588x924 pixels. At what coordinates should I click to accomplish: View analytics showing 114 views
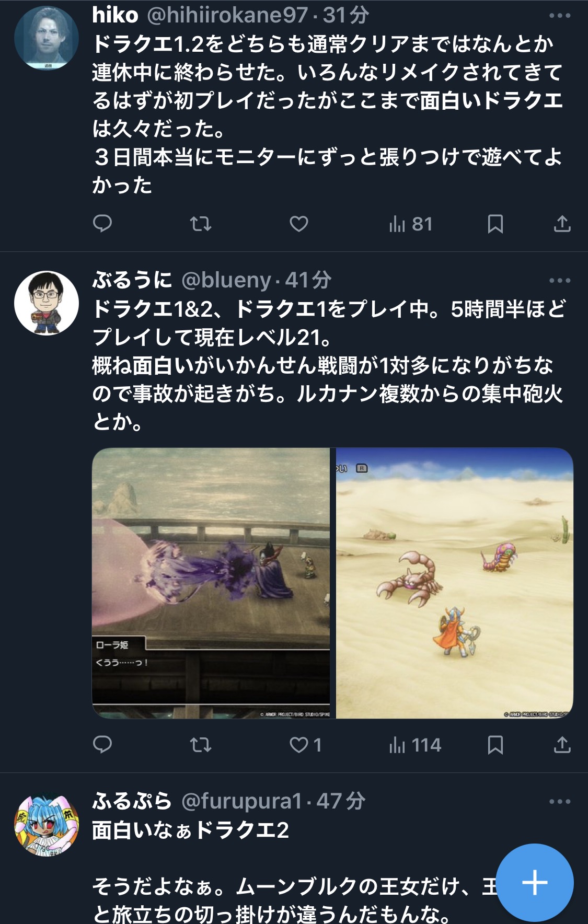click(415, 745)
